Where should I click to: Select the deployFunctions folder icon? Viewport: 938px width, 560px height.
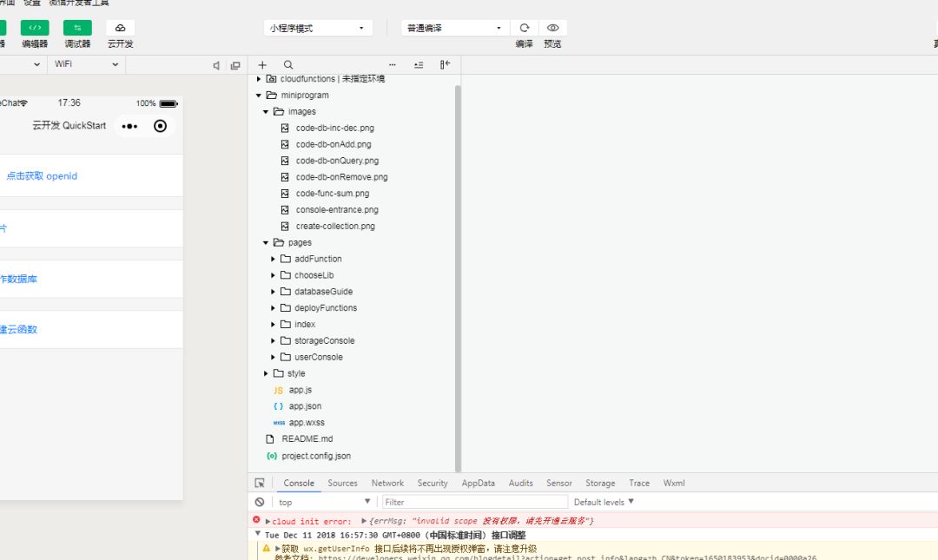tap(286, 308)
